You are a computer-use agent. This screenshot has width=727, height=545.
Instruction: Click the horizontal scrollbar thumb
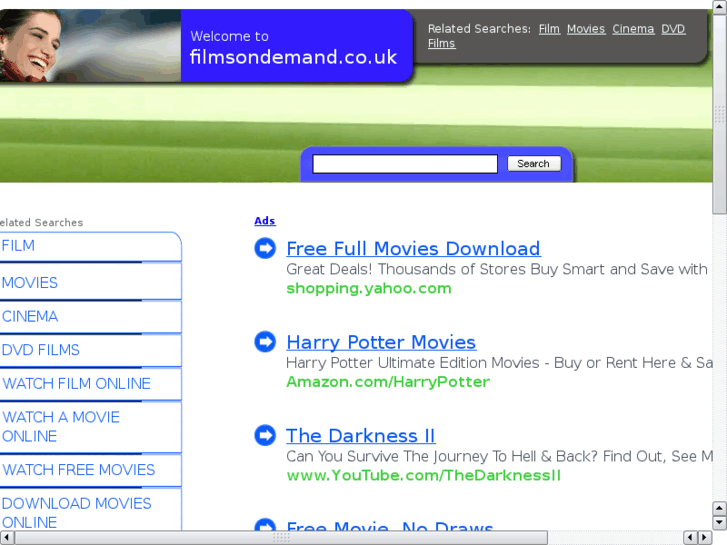click(281, 538)
